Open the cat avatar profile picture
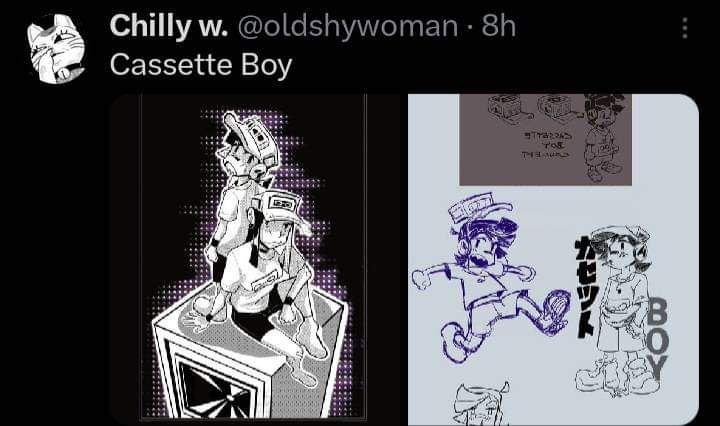Screen dimensions: 720x426 pyautogui.click(x=56, y=49)
